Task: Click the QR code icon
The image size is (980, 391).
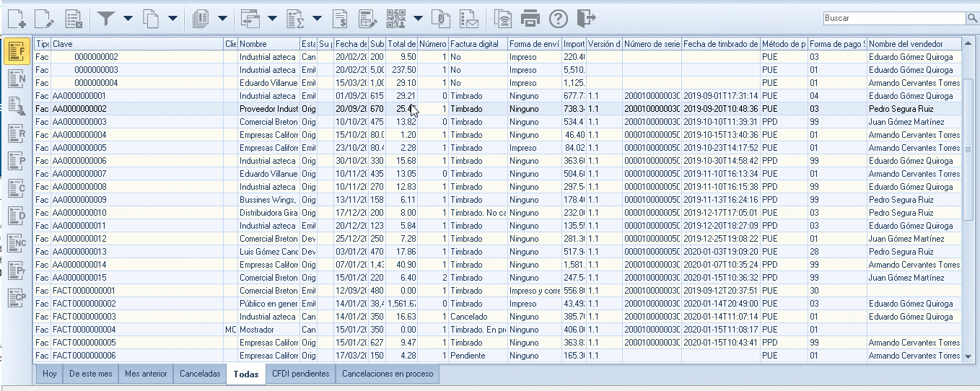Action: pyautogui.click(x=396, y=18)
